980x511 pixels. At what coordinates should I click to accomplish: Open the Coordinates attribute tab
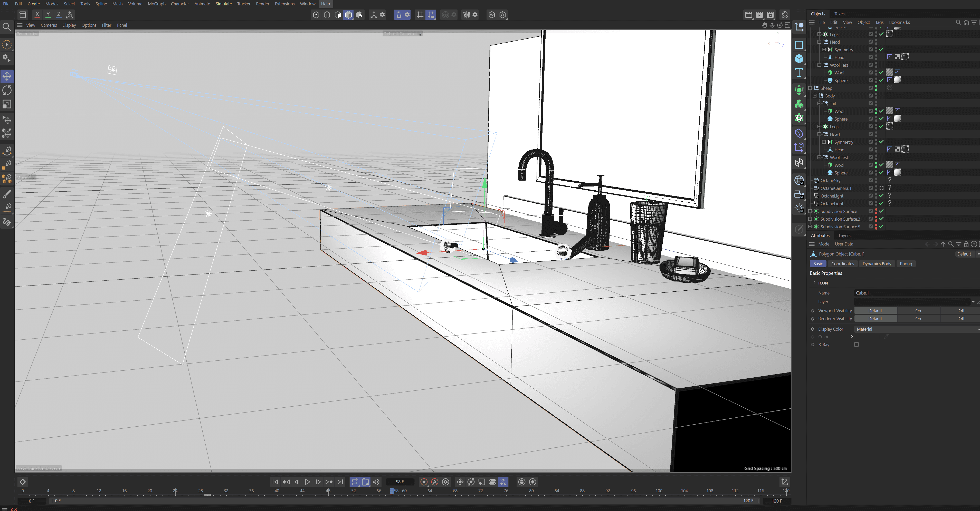[x=842, y=263]
